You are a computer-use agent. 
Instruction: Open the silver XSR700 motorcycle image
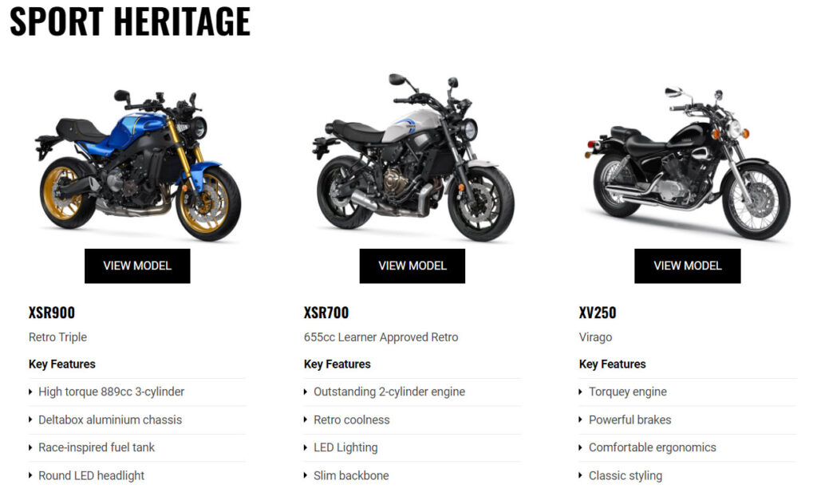pyautogui.click(x=413, y=158)
